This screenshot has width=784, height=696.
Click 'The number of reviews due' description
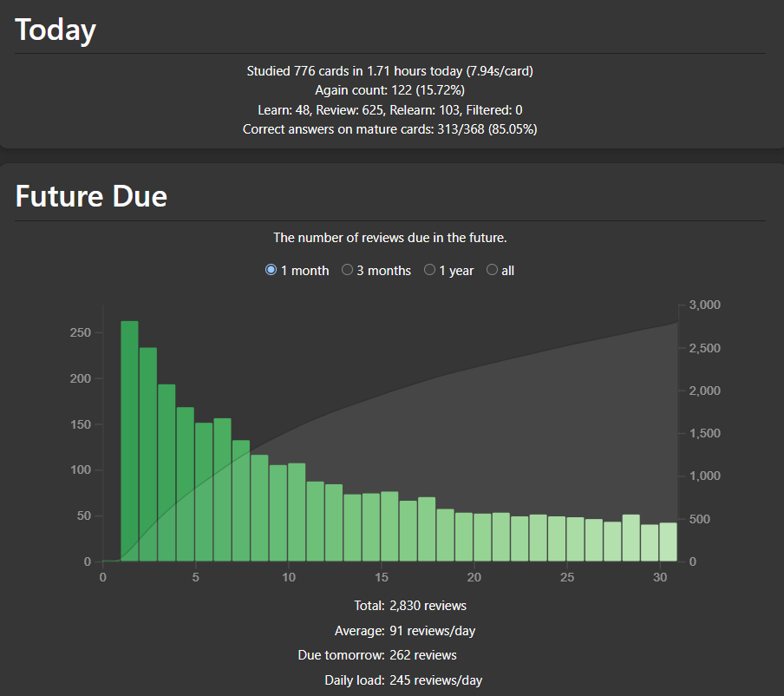[390, 238]
